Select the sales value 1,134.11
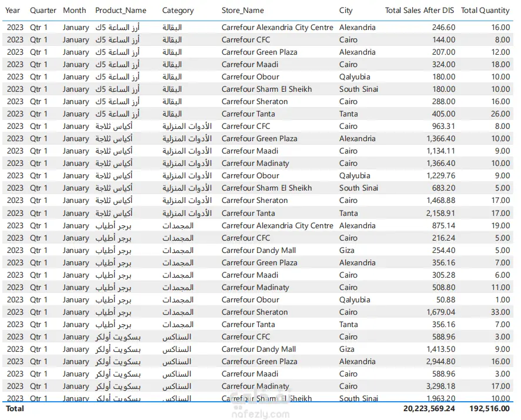 [441, 151]
